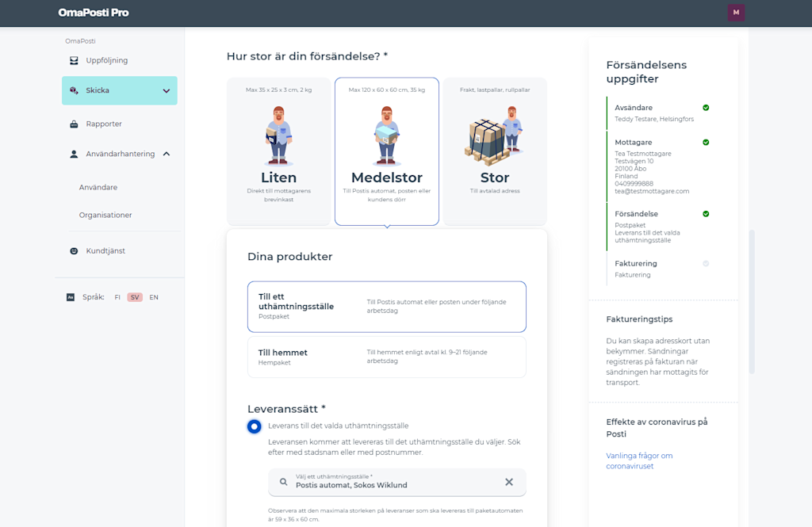The height and width of the screenshot is (527, 812).
Task: Go to Organisationer submenu
Action: click(105, 215)
